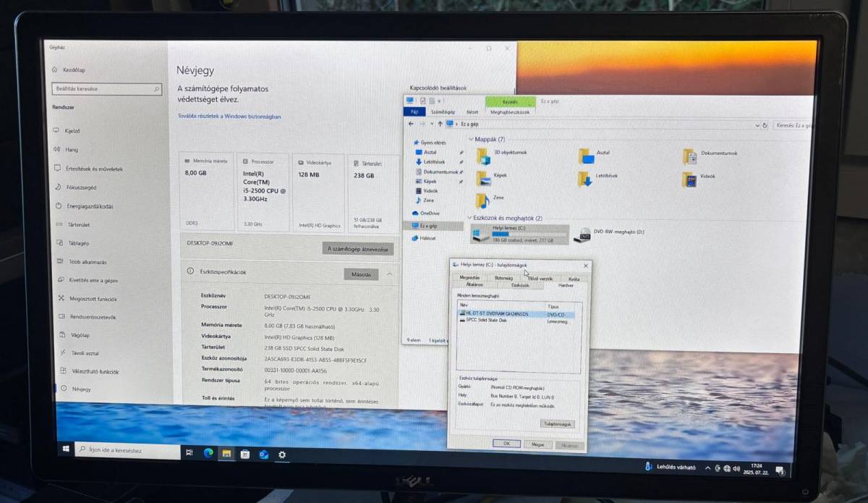Select the Videók folder in Mappák
Image resolution: width=868 pixels, height=503 pixels.
pyautogui.click(x=699, y=178)
